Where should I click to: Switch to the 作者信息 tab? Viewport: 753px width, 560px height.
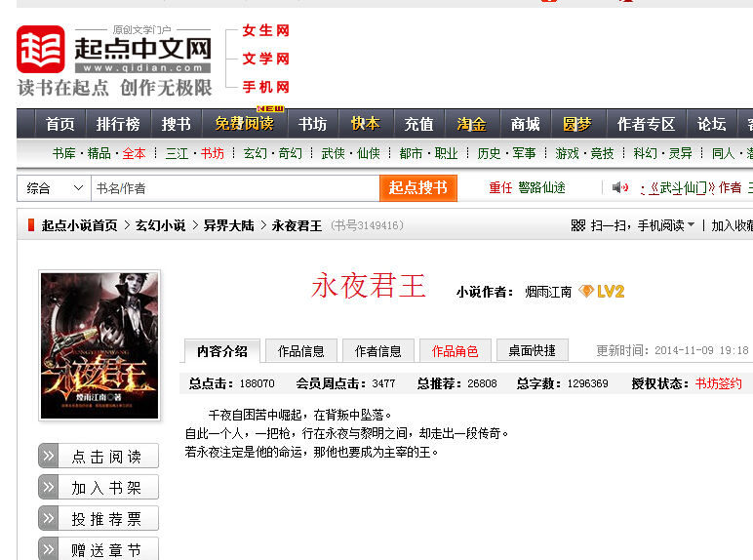(x=377, y=351)
